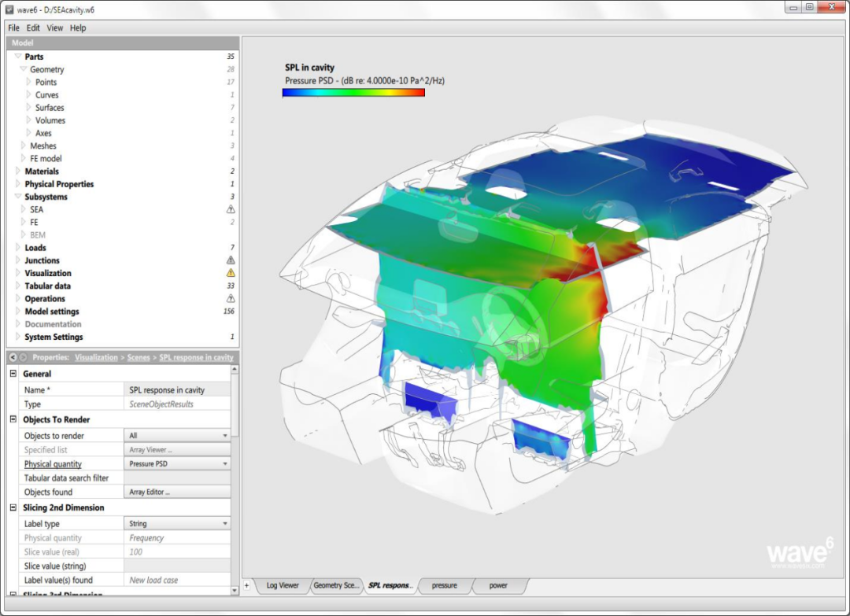Click the warning icon beside SEA subsystem
Screen dimensions: 850x616
tap(231, 209)
